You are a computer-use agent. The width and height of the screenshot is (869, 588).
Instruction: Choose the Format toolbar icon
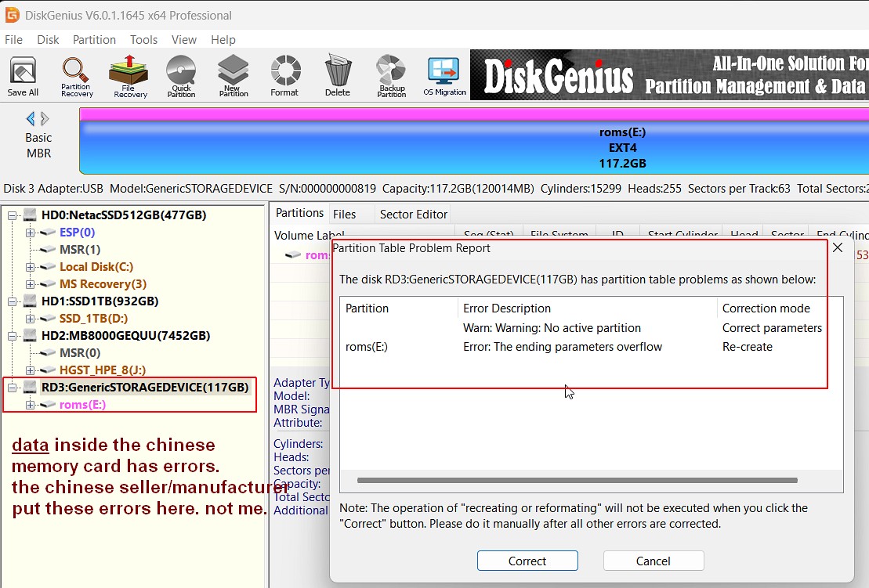[285, 76]
